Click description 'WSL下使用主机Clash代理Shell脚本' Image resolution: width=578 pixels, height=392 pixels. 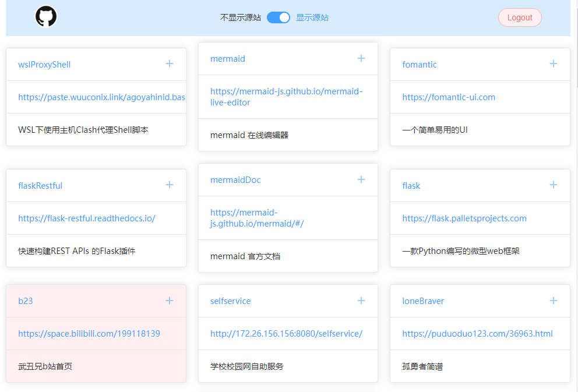coord(83,130)
